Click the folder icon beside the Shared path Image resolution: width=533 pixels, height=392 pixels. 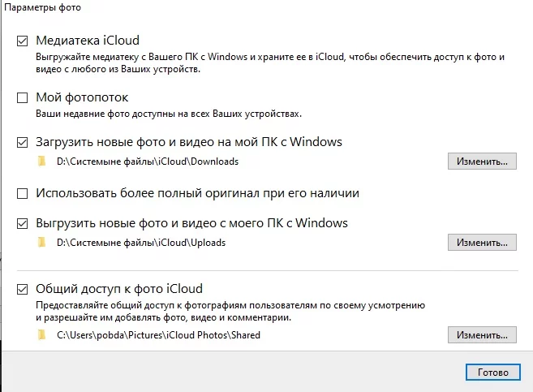tap(41, 334)
